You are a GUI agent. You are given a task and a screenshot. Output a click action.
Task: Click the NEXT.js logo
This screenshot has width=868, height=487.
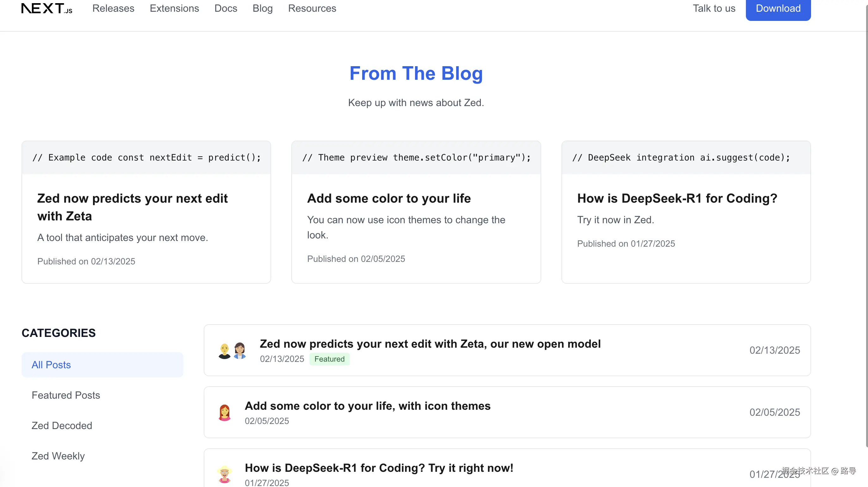tap(47, 8)
